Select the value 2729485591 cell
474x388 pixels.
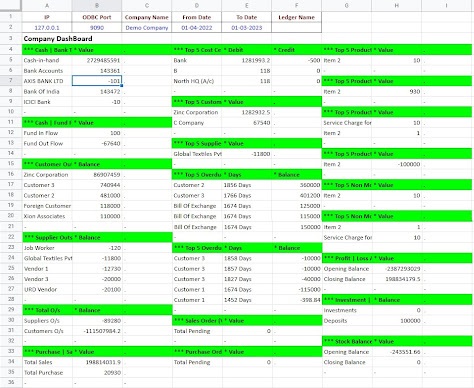(97, 60)
